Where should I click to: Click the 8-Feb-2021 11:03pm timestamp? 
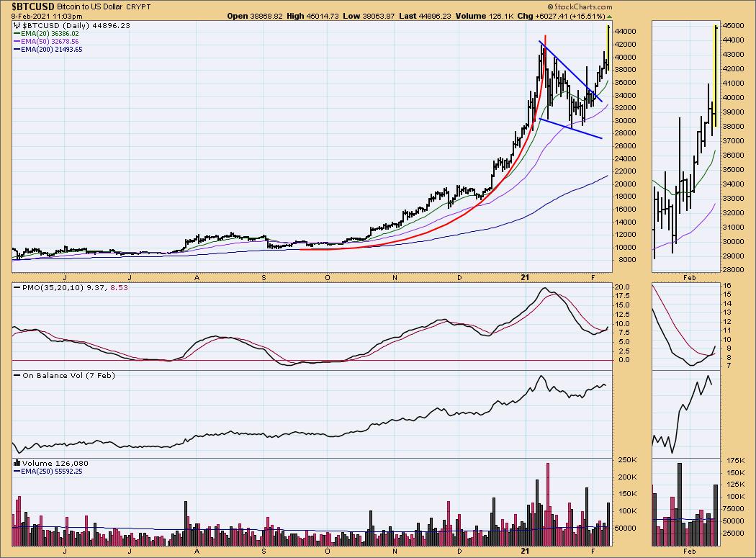point(47,17)
